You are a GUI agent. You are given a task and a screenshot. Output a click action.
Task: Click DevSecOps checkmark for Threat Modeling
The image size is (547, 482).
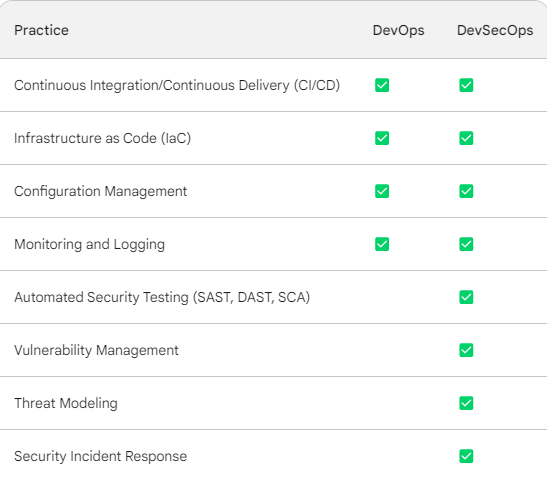(466, 403)
